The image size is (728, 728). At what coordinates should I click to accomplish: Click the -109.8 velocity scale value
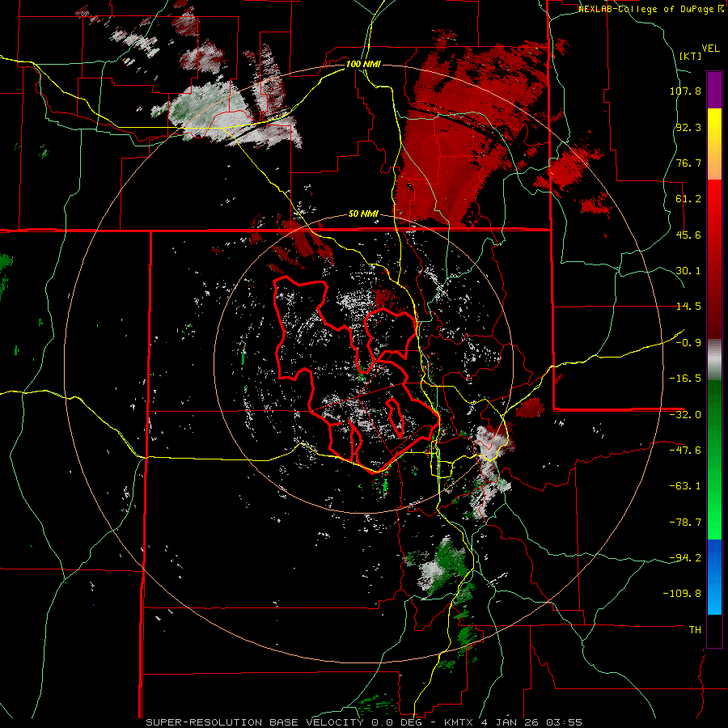click(683, 594)
